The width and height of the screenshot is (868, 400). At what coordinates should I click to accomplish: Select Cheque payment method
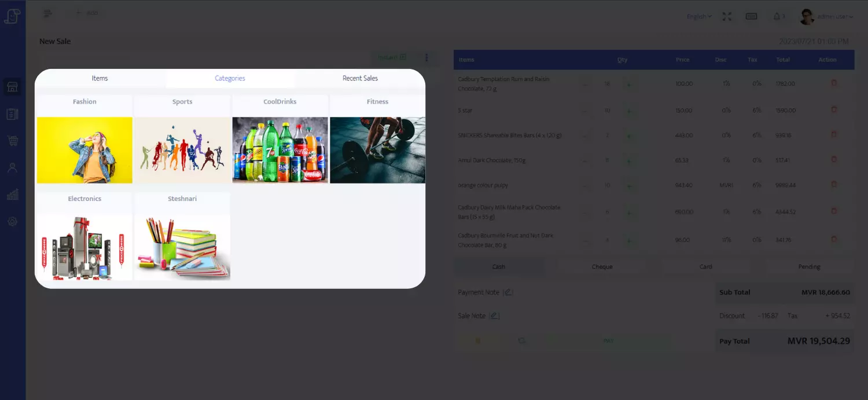(602, 267)
